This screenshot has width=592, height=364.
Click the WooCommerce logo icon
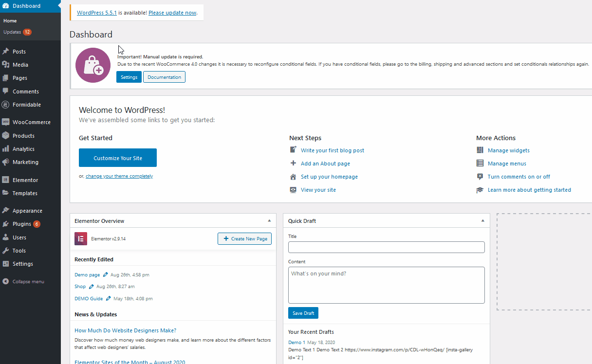6,122
